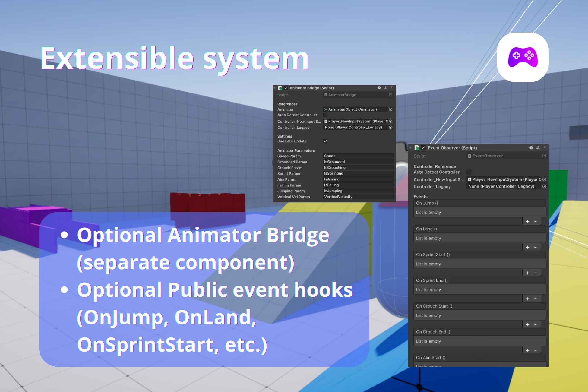Click the purple gamepad app icon
Viewport: 588px width, 392px height.
(x=523, y=57)
